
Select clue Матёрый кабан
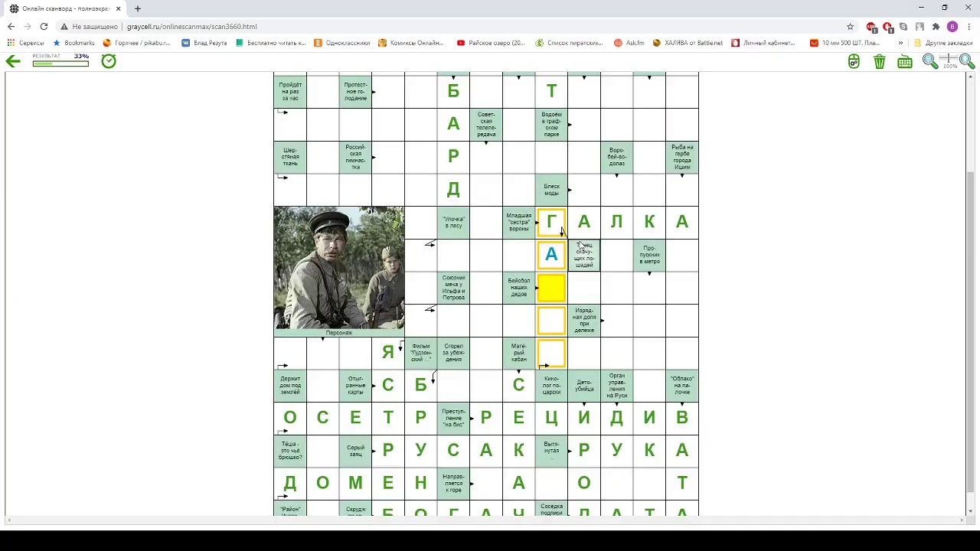[x=519, y=353]
